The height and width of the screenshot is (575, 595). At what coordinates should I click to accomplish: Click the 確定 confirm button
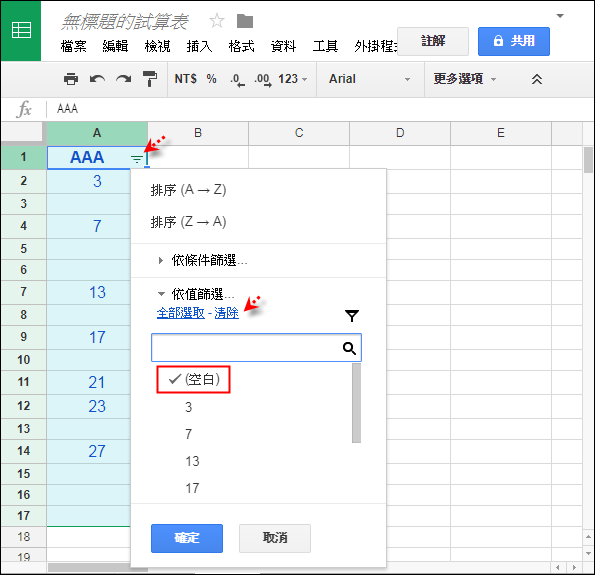pos(187,538)
